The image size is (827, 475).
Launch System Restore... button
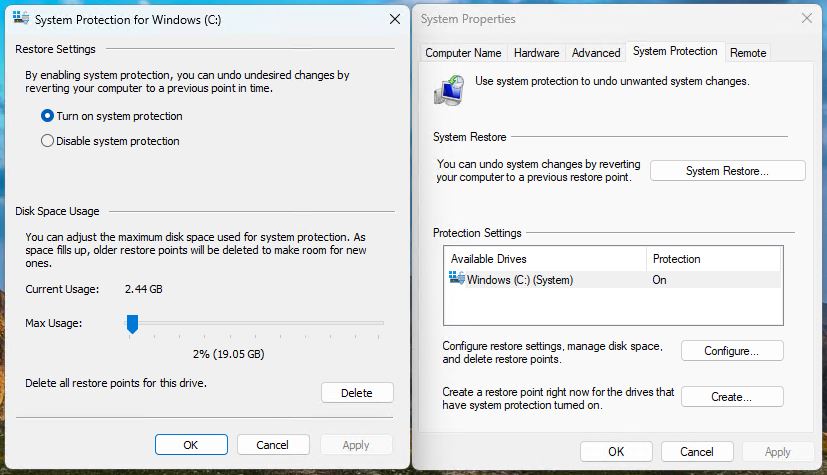coord(727,171)
